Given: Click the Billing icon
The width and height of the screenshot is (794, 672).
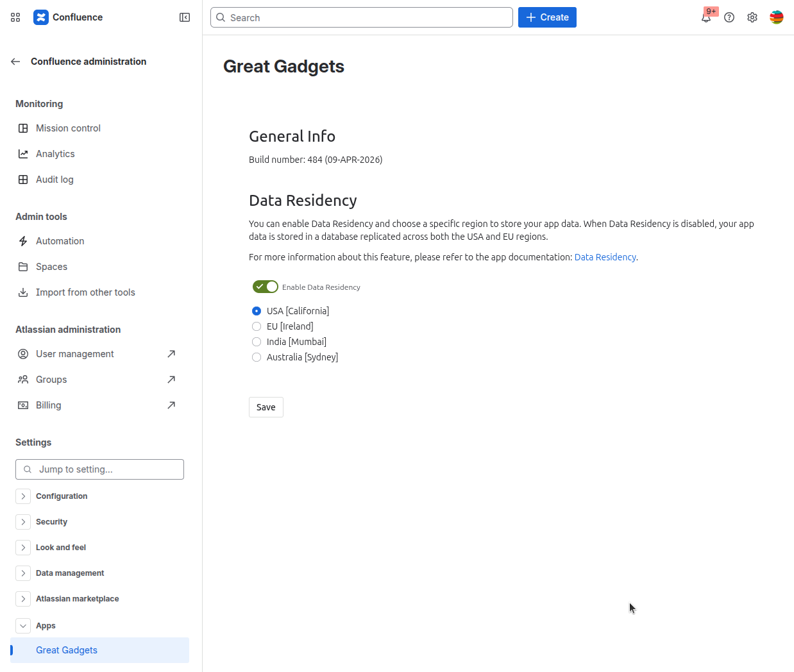Looking at the screenshot, I should point(23,405).
